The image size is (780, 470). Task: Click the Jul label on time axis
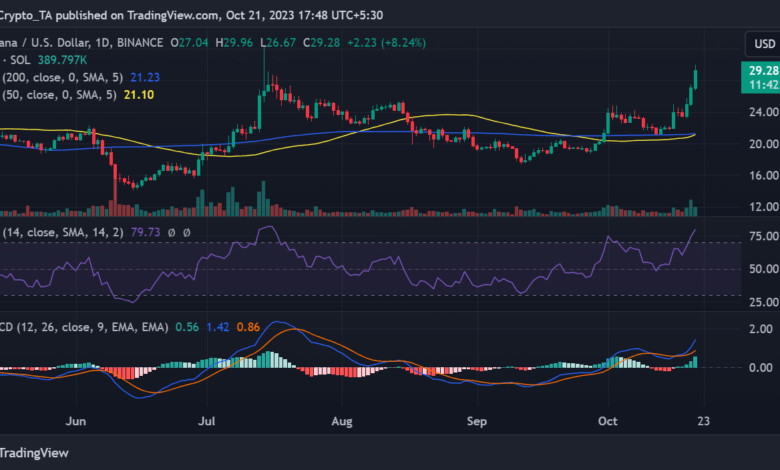208,423
